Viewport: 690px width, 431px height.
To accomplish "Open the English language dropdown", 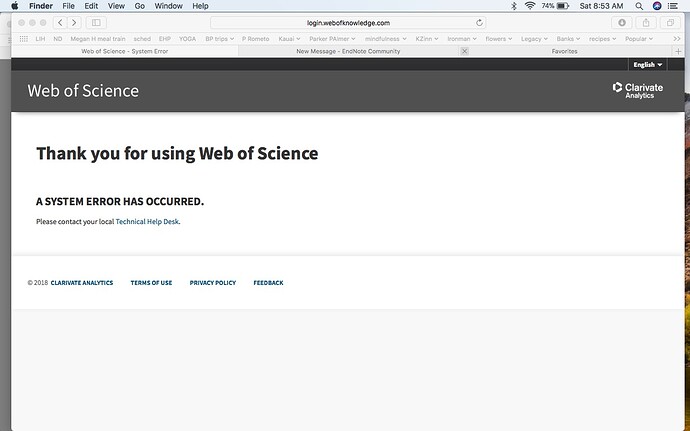I will pyautogui.click(x=647, y=65).
